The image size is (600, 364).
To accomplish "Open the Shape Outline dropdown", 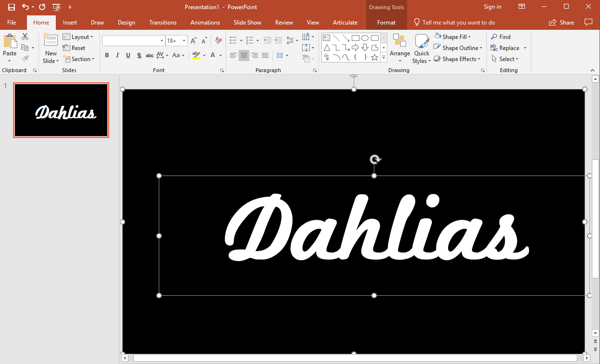I will [x=458, y=48].
